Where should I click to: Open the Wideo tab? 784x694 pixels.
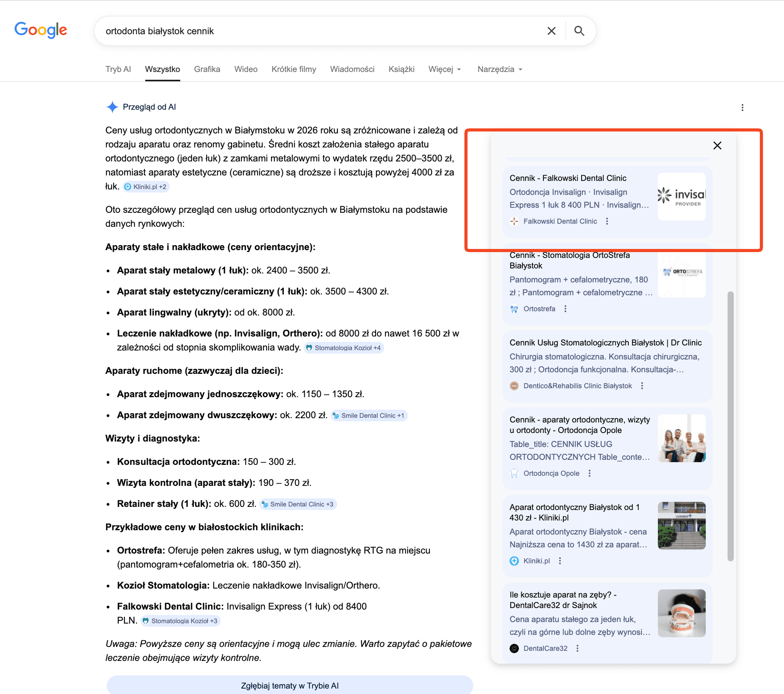(x=245, y=69)
